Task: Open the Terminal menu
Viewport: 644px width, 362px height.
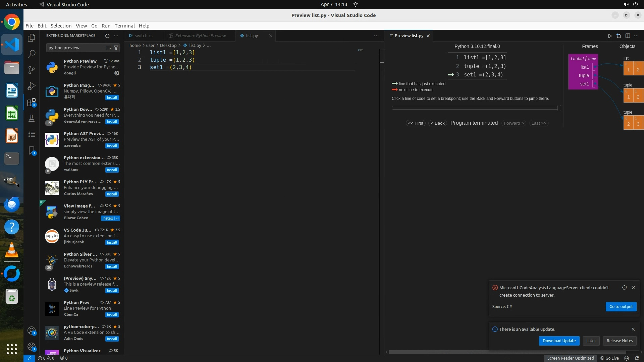Action: pyautogui.click(x=124, y=26)
